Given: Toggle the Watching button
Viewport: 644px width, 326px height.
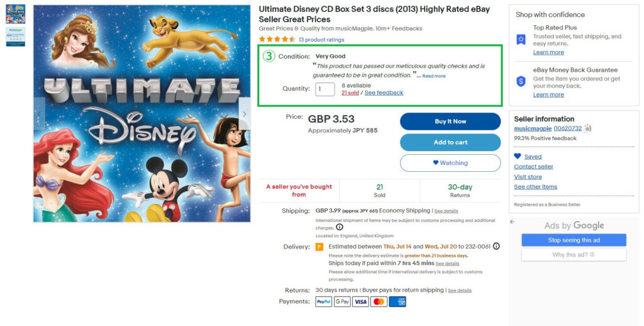Looking at the screenshot, I should click(450, 163).
